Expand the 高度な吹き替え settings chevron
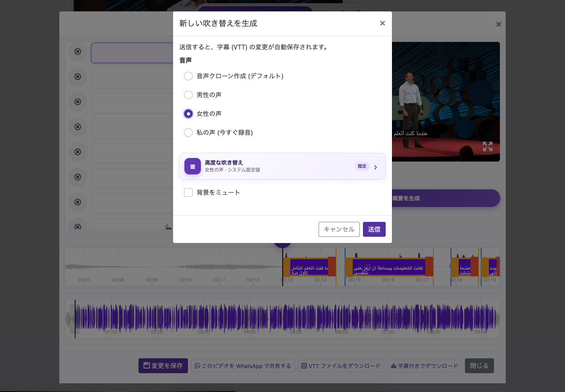This screenshot has height=392, width=565. (x=375, y=167)
